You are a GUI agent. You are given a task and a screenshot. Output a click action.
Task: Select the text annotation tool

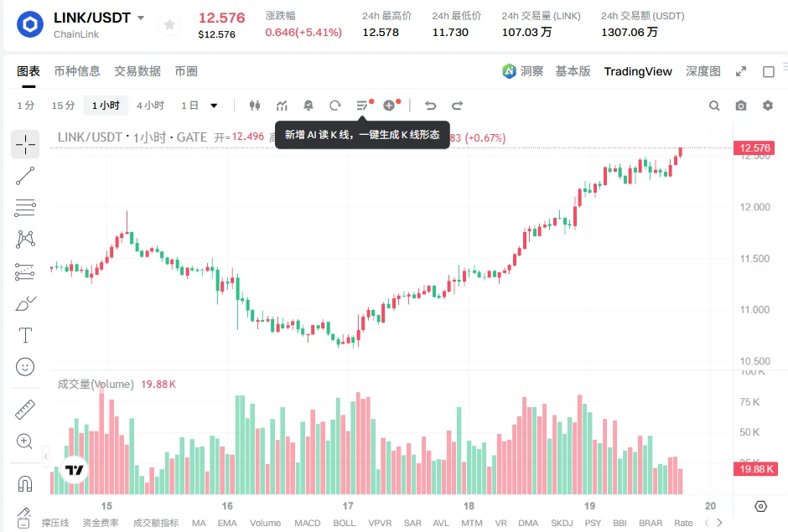tap(25, 335)
